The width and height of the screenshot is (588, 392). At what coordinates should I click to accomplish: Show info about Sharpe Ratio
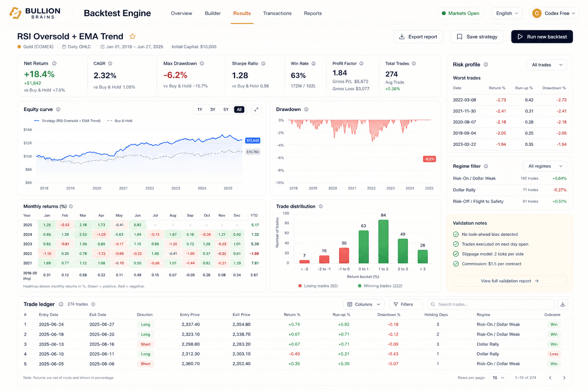(x=263, y=64)
